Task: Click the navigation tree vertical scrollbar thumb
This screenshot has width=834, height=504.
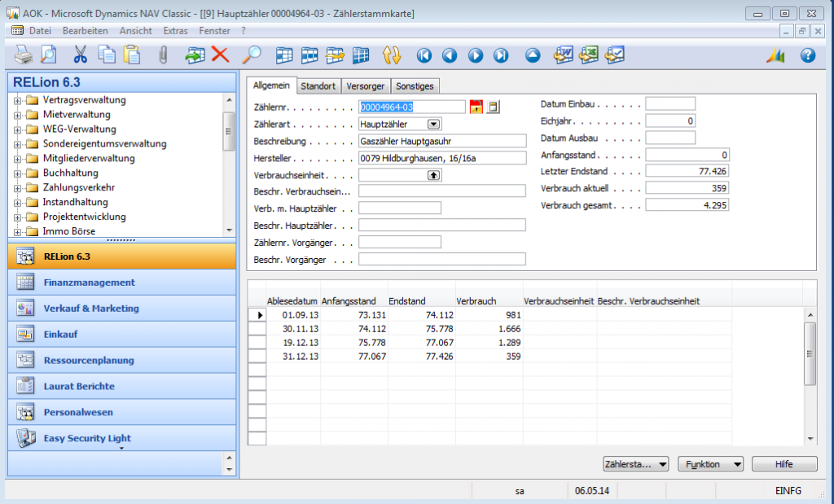Action: pos(229,131)
